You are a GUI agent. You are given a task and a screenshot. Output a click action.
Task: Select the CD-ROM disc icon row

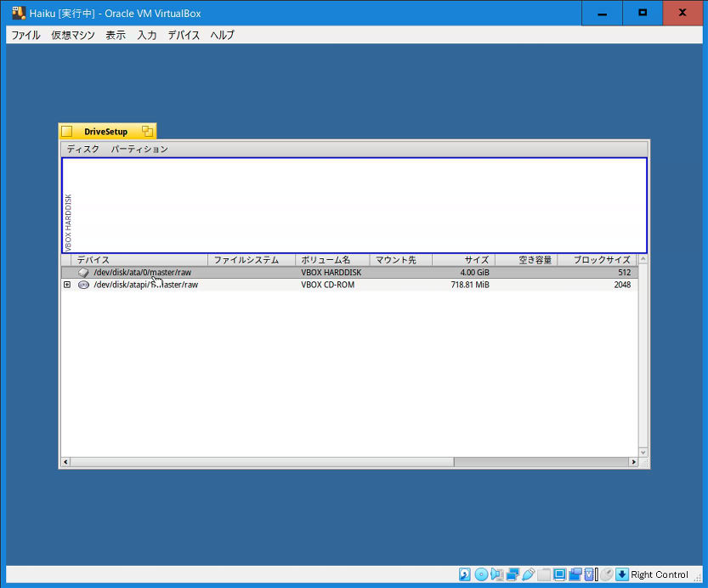click(x=83, y=285)
